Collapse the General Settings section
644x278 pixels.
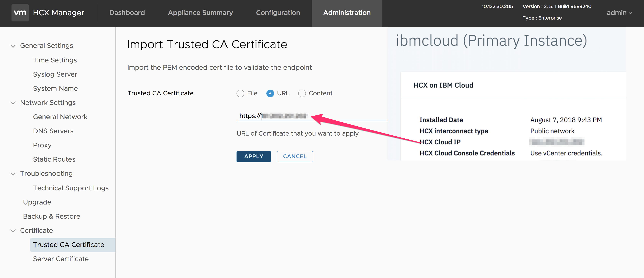pyautogui.click(x=13, y=45)
